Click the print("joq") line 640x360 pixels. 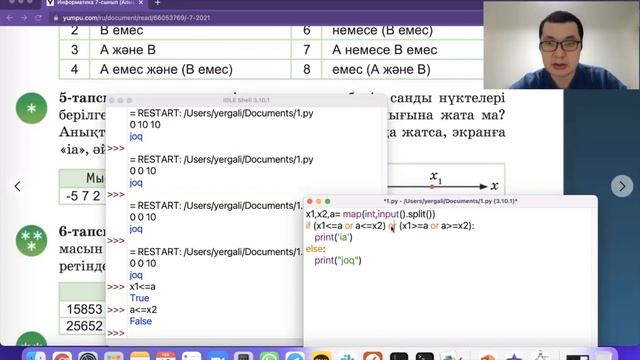click(338, 260)
